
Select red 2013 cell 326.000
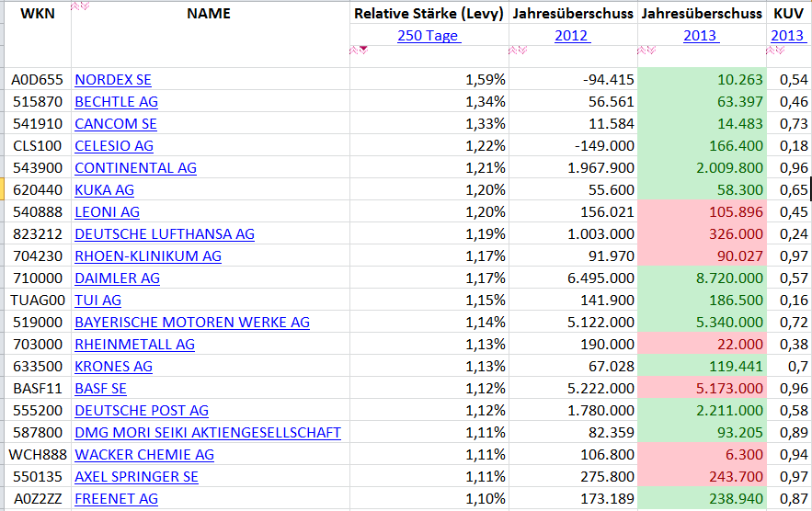[x=703, y=234]
